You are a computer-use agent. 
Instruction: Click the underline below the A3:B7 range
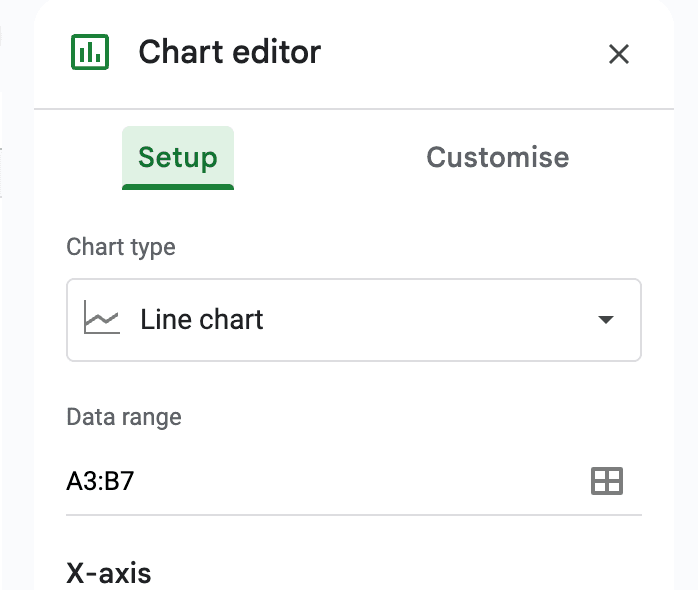point(353,515)
